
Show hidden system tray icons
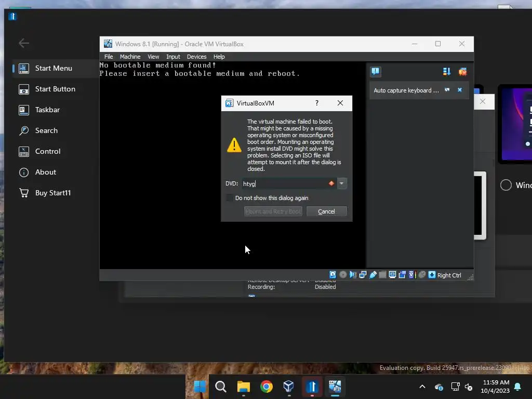pyautogui.click(x=422, y=387)
